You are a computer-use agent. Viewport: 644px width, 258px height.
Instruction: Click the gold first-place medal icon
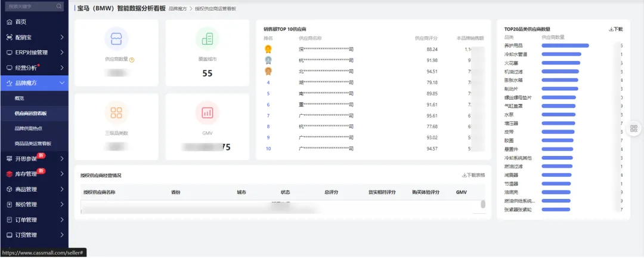268,50
